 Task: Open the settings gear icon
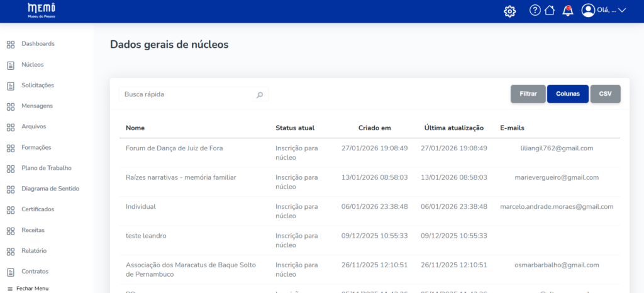(510, 11)
